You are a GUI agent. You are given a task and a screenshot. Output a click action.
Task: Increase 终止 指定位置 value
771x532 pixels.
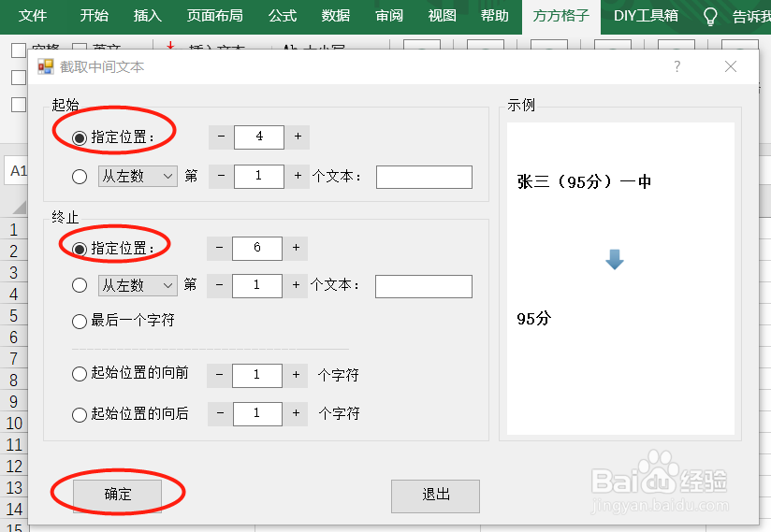(x=296, y=248)
